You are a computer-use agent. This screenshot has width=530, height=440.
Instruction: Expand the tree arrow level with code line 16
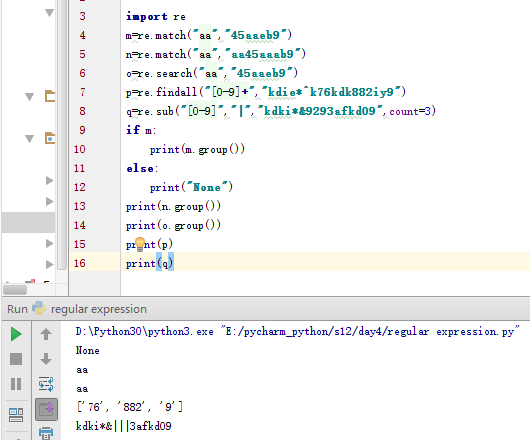50,264
